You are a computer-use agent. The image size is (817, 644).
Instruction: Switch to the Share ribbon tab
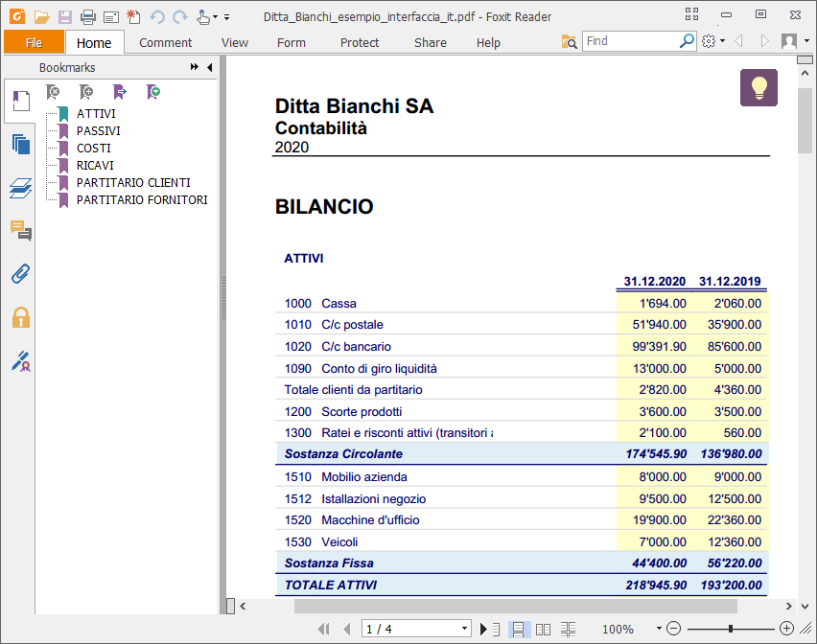point(431,43)
